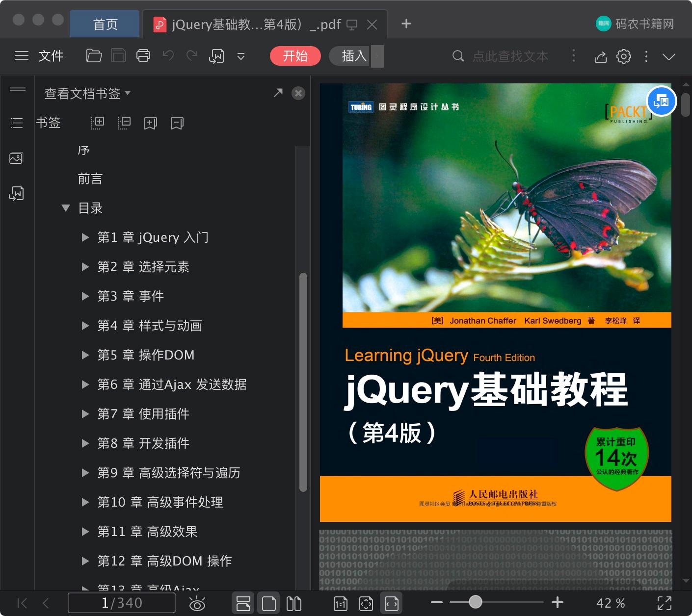Open bookmark 第11 章 高级效果

point(147,532)
